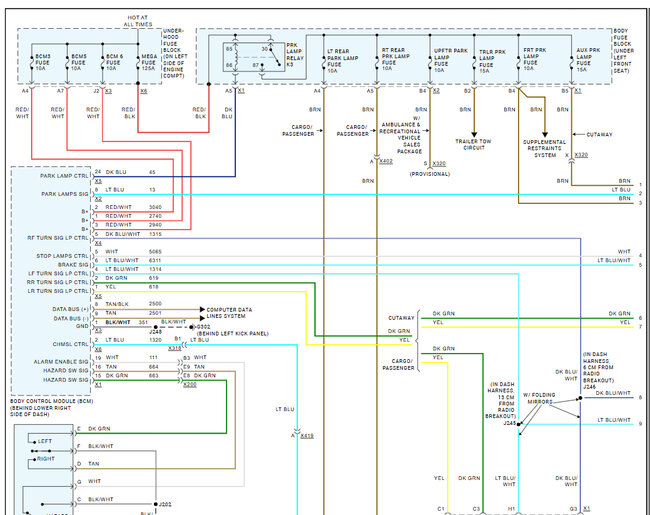Select connector label X318
The height and width of the screenshot is (515, 650).
click(x=175, y=347)
